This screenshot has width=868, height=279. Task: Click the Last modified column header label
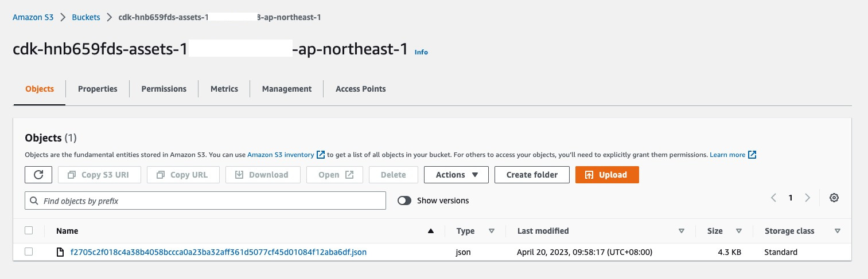tap(543, 231)
